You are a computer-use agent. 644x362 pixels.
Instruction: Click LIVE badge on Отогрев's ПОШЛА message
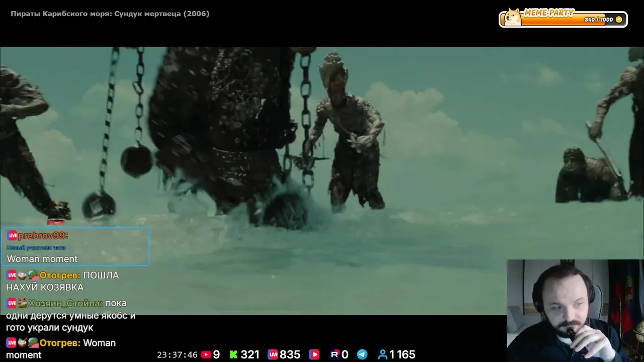tap(12, 275)
